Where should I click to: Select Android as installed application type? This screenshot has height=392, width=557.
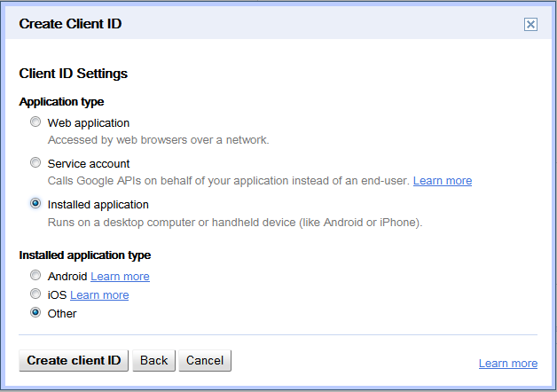[x=35, y=275]
